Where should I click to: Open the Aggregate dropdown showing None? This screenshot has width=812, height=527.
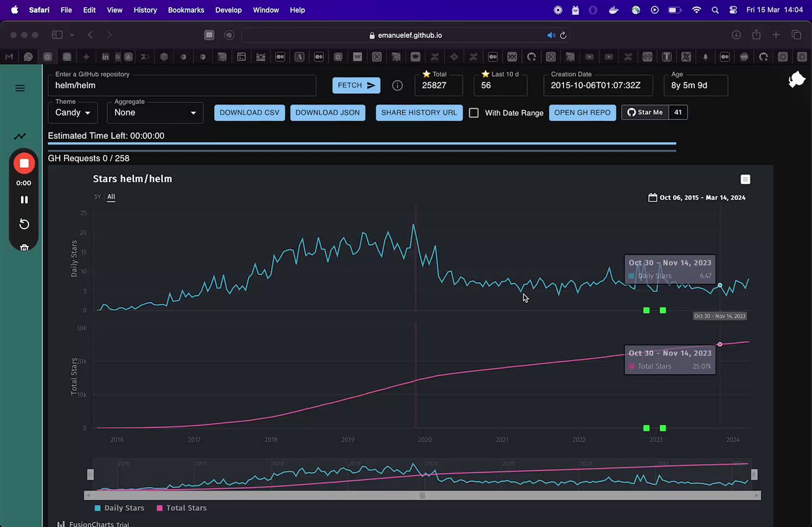[x=155, y=112]
